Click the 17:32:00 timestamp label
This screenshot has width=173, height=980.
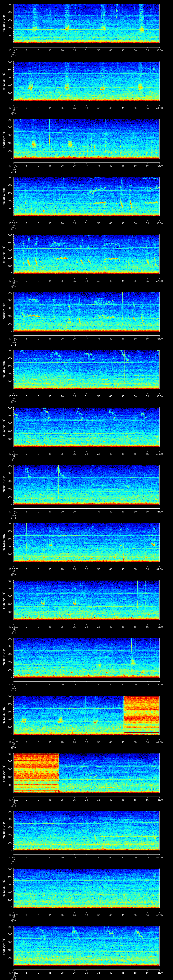14,223
